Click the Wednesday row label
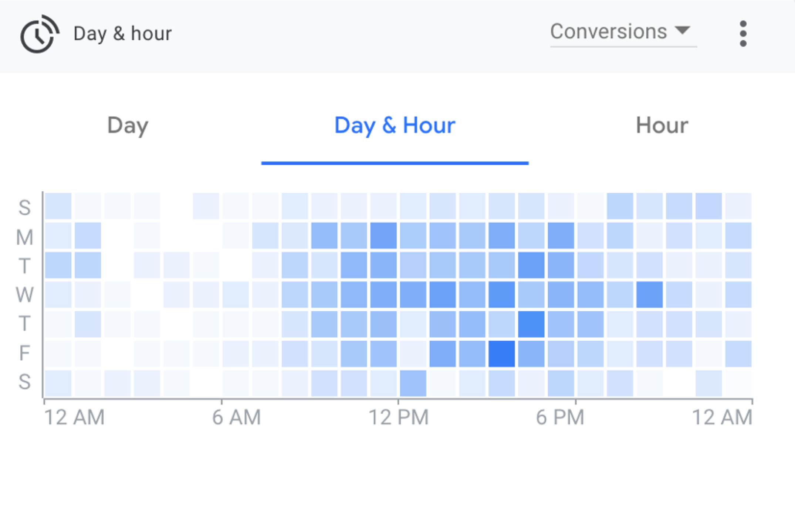The image size is (795, 532). (25, 295)
